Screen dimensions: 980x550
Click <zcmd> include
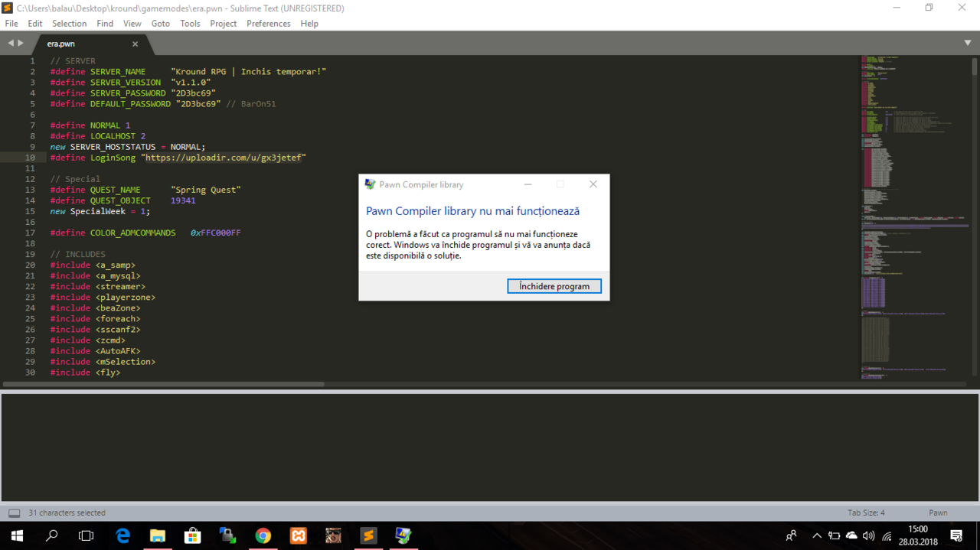click(x=110, y=340)
